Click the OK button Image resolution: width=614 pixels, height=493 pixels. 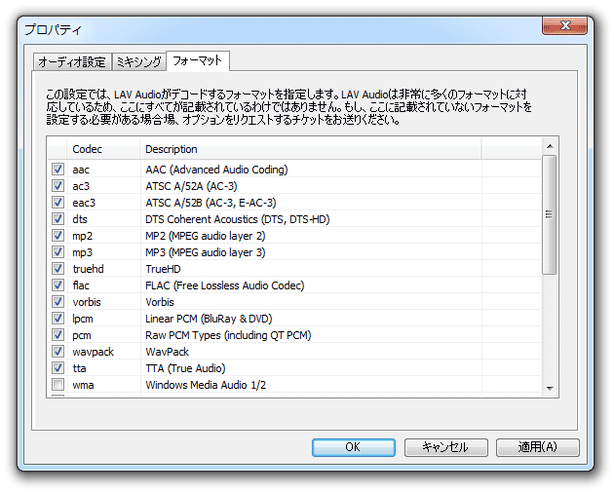click(x=353, y=447)
